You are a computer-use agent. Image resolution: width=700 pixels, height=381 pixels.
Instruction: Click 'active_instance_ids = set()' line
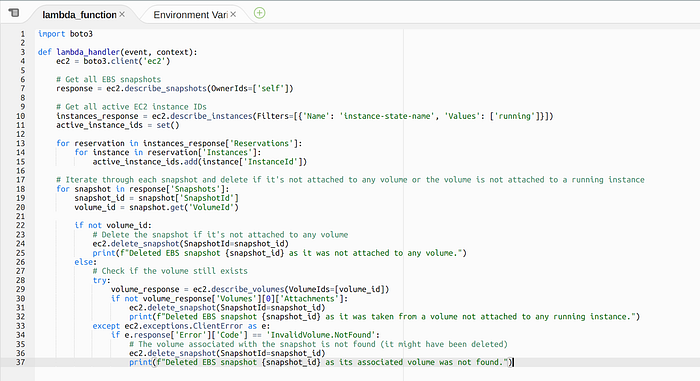[117, 125]
